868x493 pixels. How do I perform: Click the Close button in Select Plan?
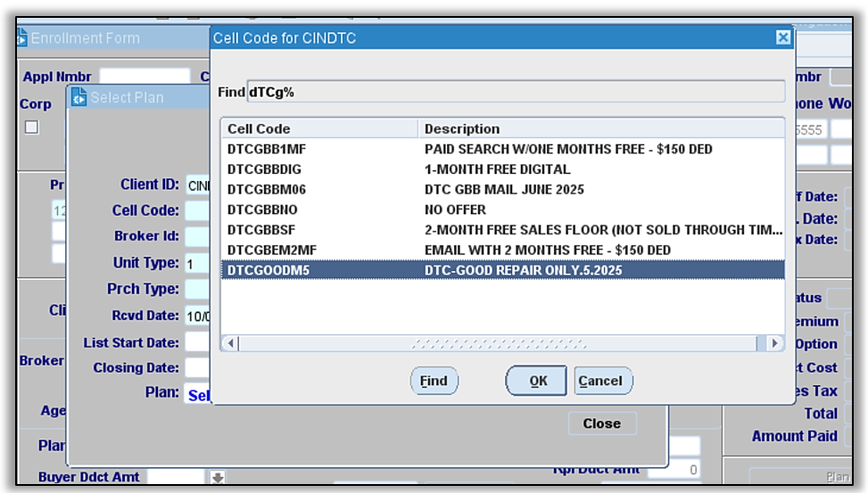[x=601, y=423]
